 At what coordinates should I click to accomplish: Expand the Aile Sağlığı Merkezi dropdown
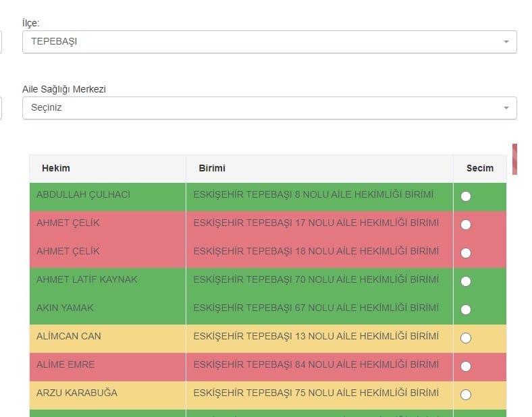pos(269,108)
